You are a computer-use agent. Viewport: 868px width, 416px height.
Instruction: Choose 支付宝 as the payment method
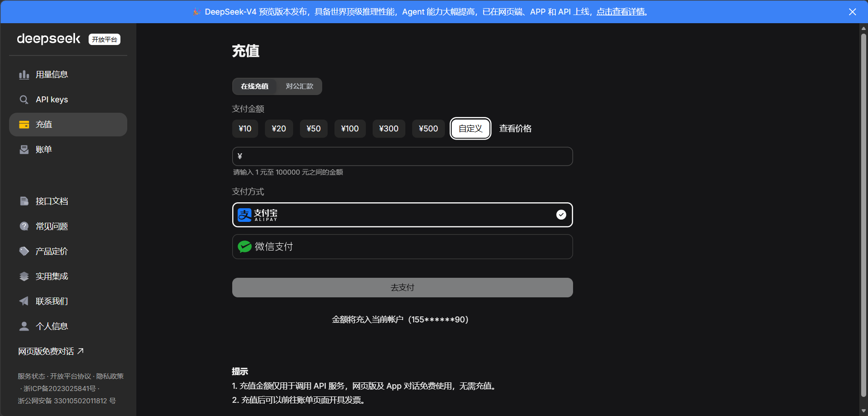click(x=402, y=215)
